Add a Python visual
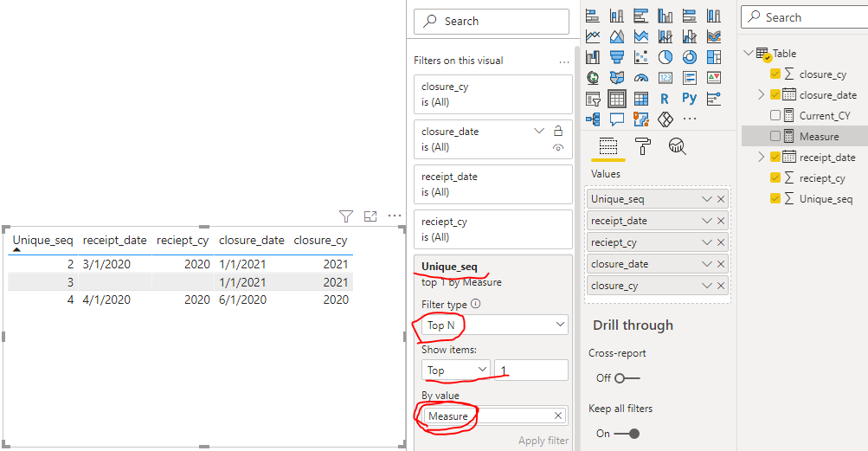The width and height of the screenshot is (868, 451). [x=689, y=99]
